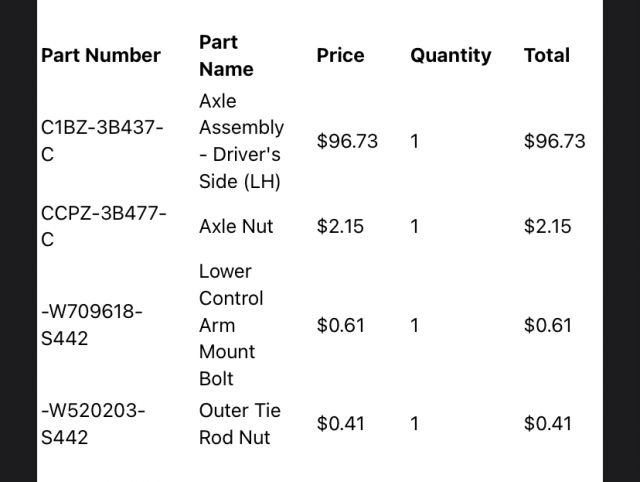Select the Outer Tie Rod Nut name

coord(240,423)
